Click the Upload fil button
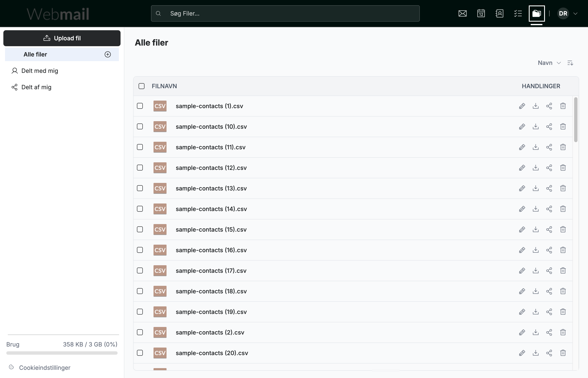Screen dimensions: 588x378 (x=62, y=38)
